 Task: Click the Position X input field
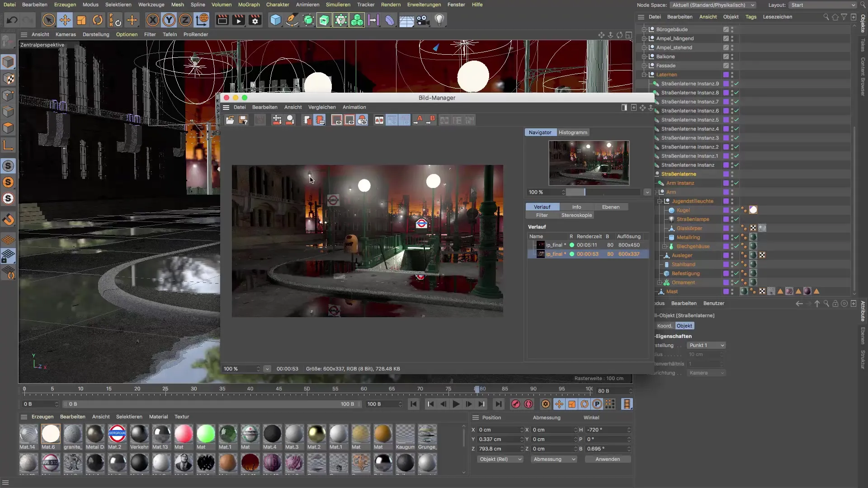pos(500,430)
